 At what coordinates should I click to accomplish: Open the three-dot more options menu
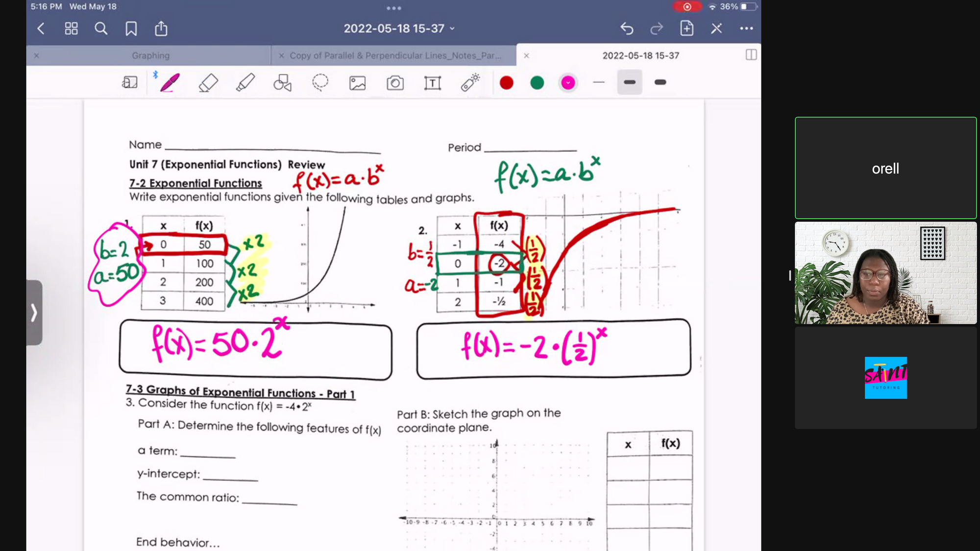[746, 28]
